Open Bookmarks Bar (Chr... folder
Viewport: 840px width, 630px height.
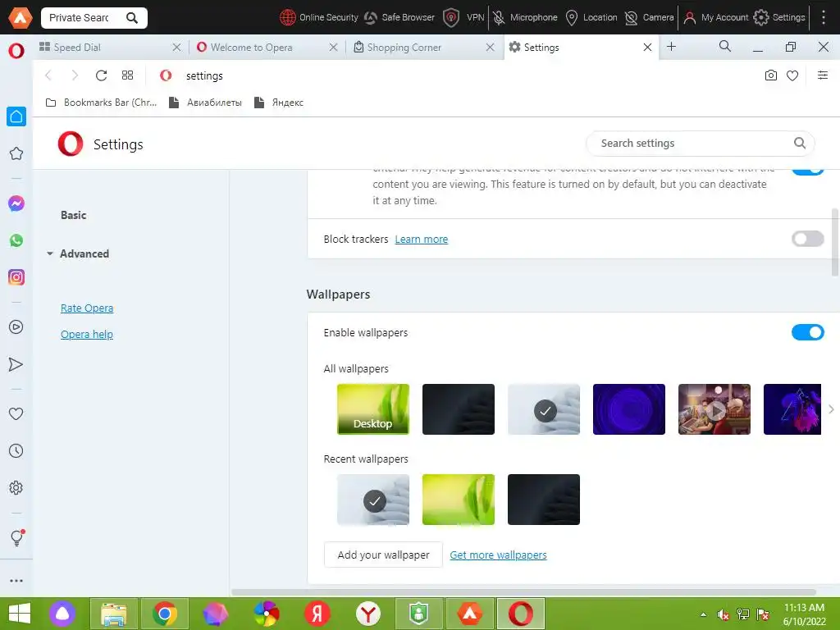click(x=101, y=103)
